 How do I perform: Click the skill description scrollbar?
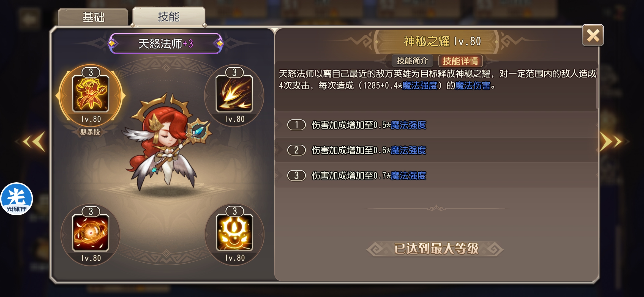coord(597,88)
